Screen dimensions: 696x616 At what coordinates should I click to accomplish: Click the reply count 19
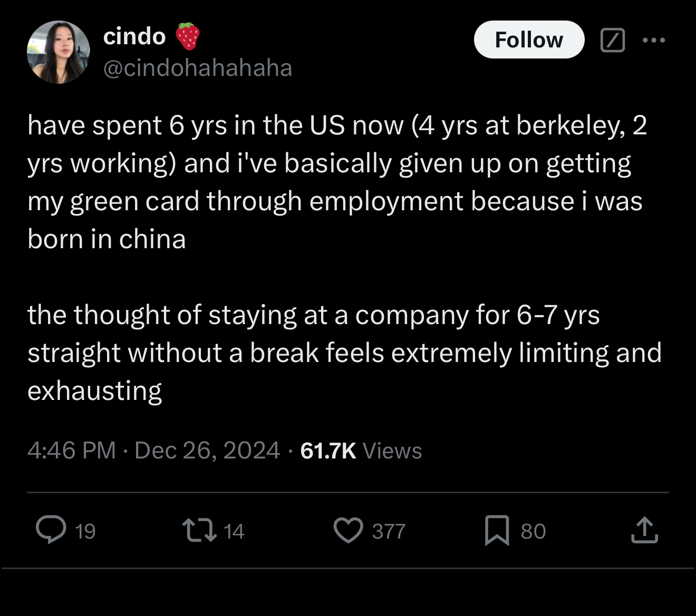point(85,531)
